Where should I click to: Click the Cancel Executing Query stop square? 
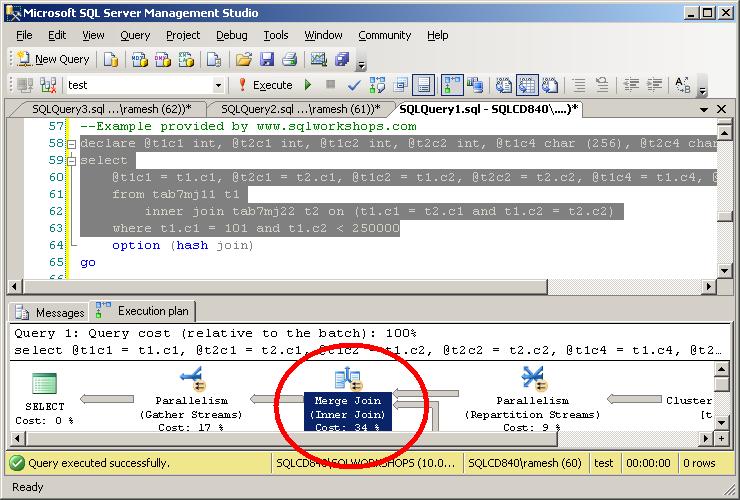tap(331, 85)
